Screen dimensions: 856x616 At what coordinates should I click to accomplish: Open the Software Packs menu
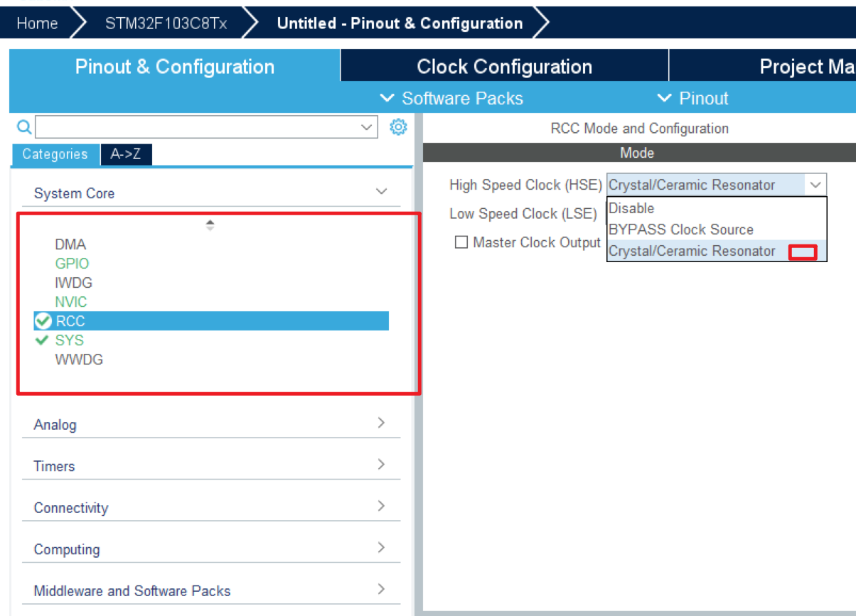point(451,98)
